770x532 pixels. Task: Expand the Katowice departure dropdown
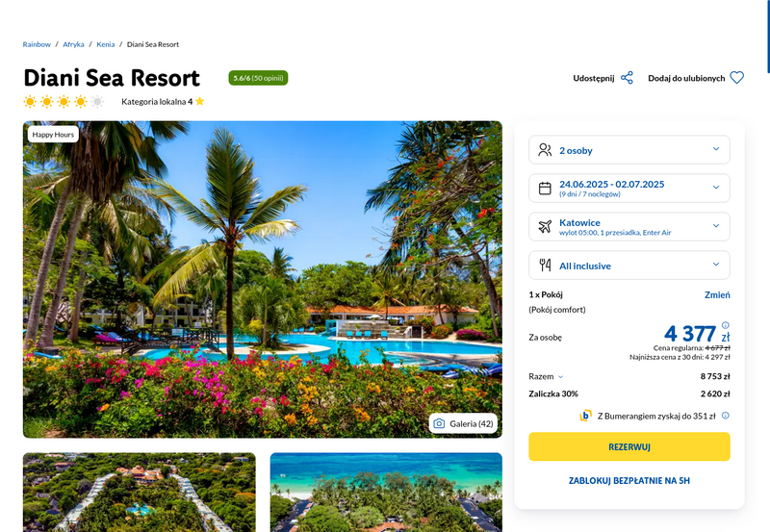coord(629,227)
